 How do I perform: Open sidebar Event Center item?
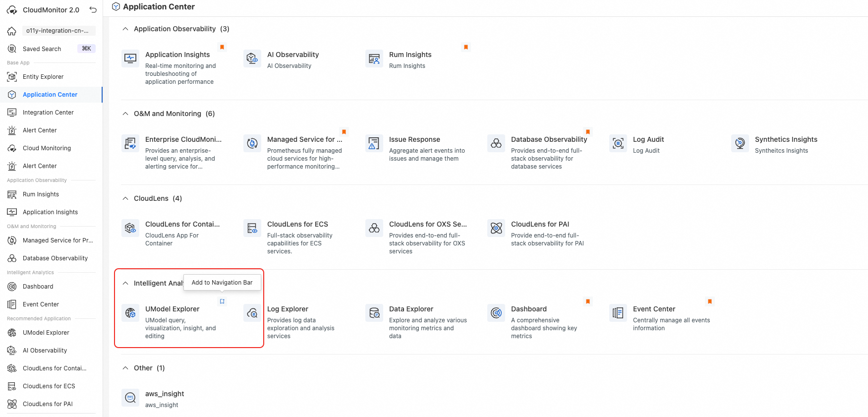pos(51,304)
